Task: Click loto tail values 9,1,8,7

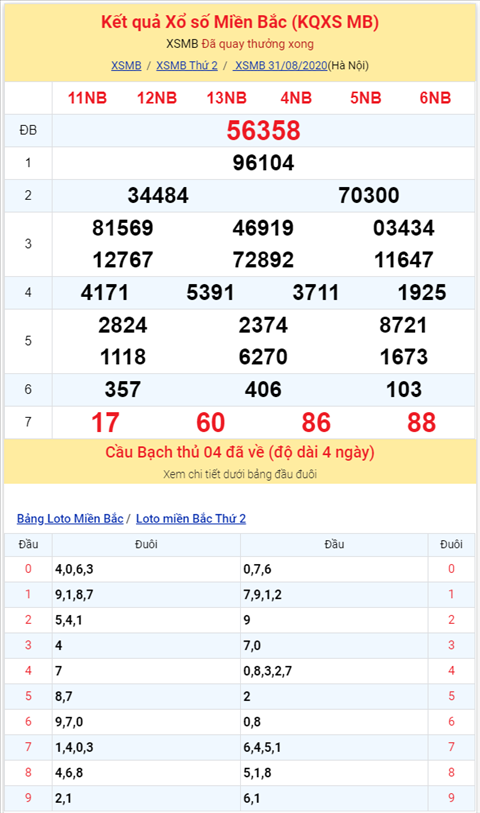Action: click(74, 595)
